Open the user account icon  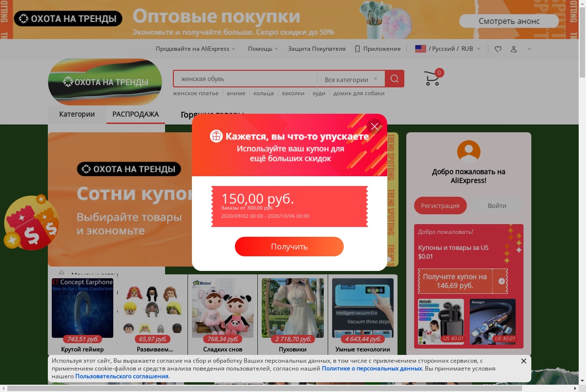tap(514, 49)
